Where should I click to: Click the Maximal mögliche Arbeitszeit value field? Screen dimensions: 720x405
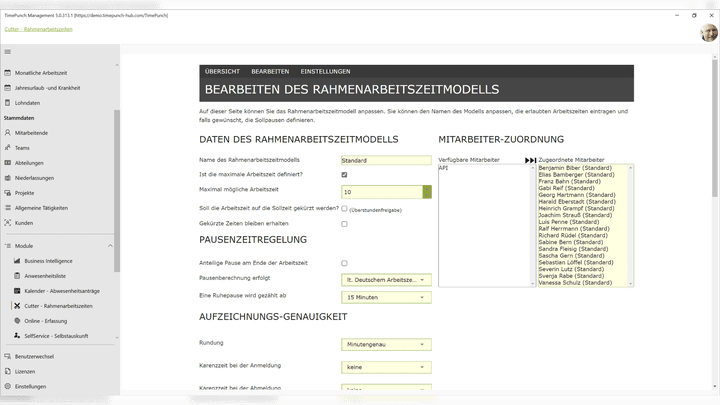tap(382, 192)
